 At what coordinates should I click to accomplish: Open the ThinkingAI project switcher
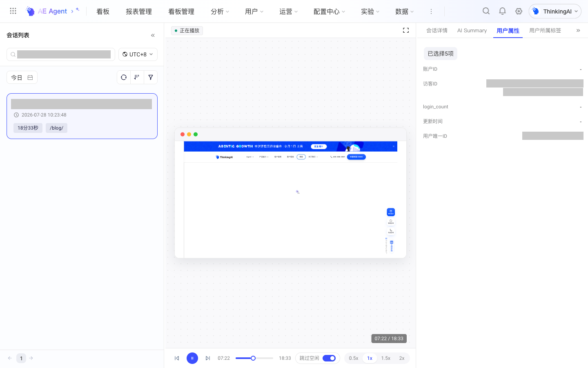tap(555, 11)
